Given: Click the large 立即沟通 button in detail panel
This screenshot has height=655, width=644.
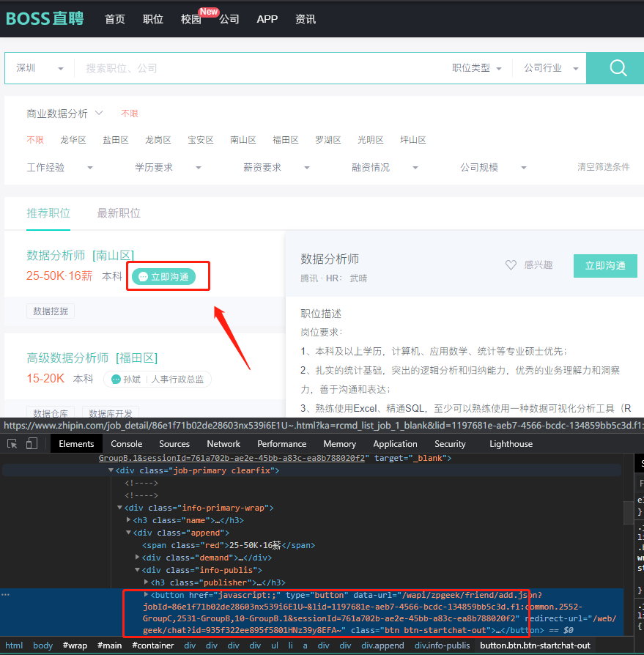Looking at the screenshot, I should click(x=605, y=266).
